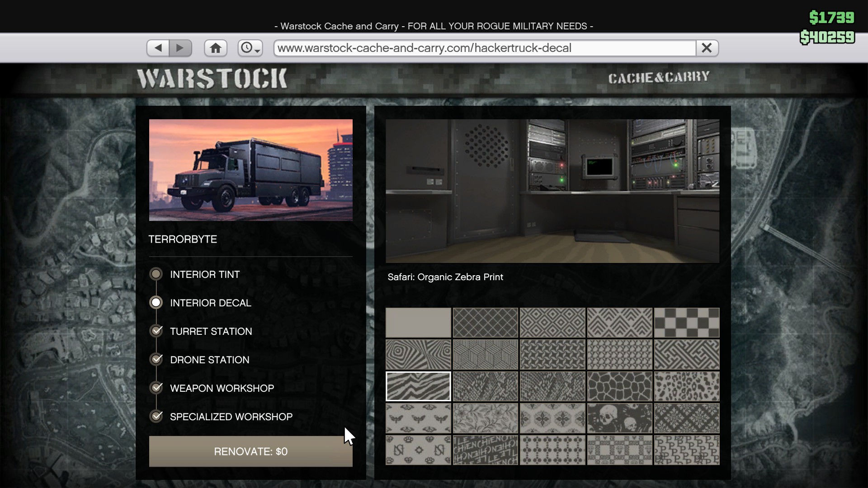Choose the leopard print decal pattern

click(x=686, y=386)
